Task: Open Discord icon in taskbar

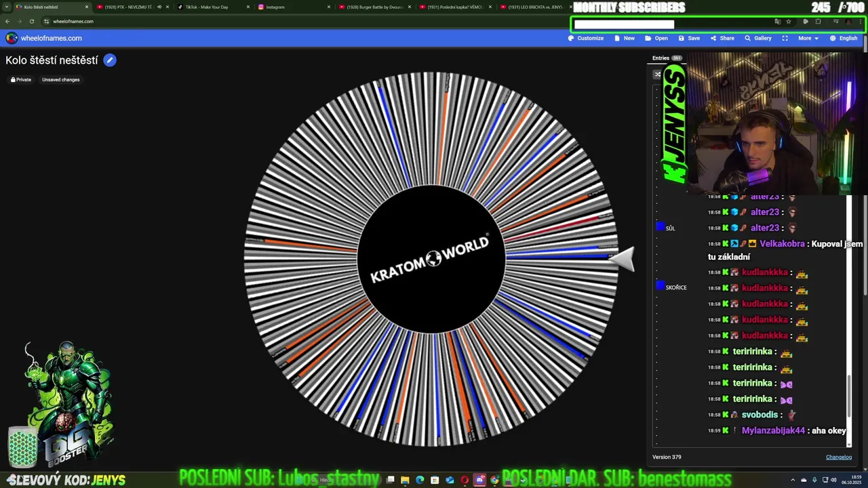Action: click(479, 480)
